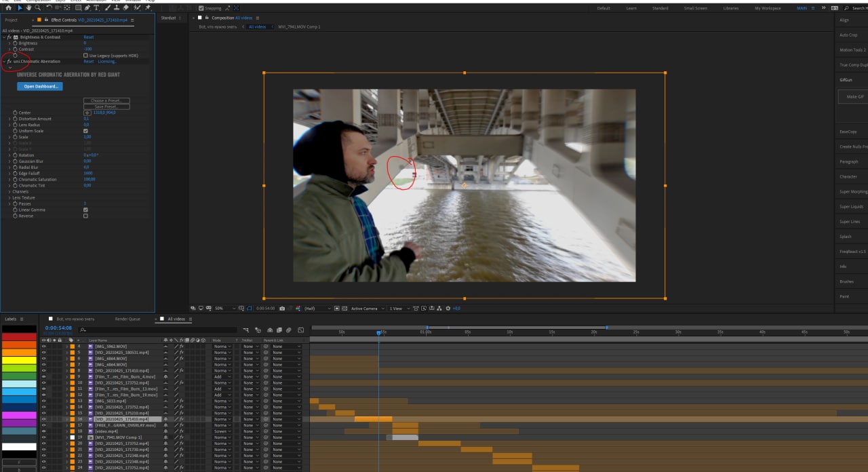
Task: Open the 50% magnification dropdown
Action: point(225,309)
